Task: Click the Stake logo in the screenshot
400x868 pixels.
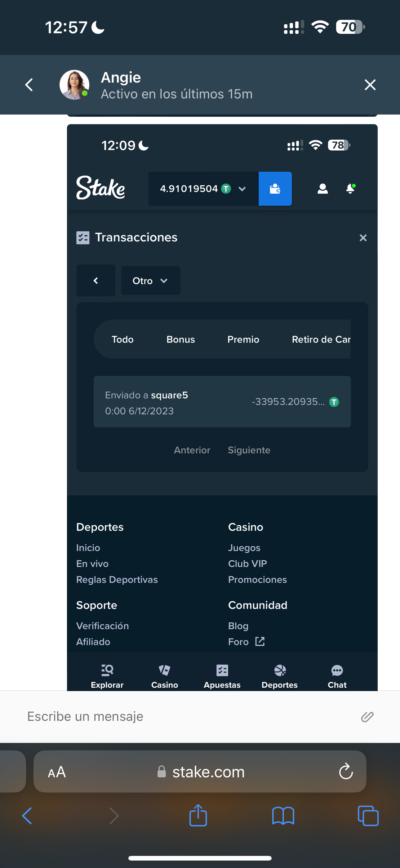Action: click(x=101, y=188)
